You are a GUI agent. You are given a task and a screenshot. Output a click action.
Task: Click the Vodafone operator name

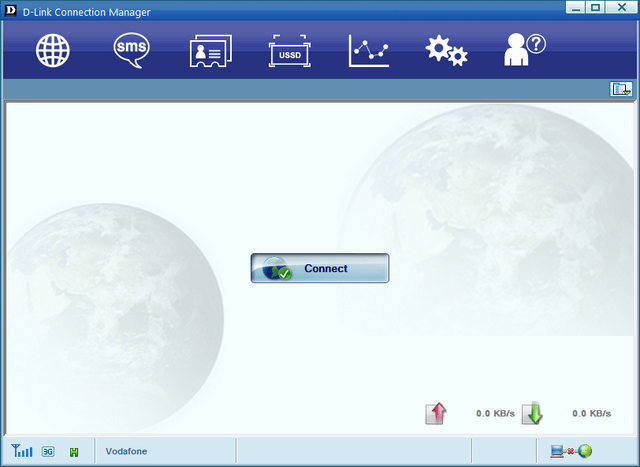pos(126,452)
